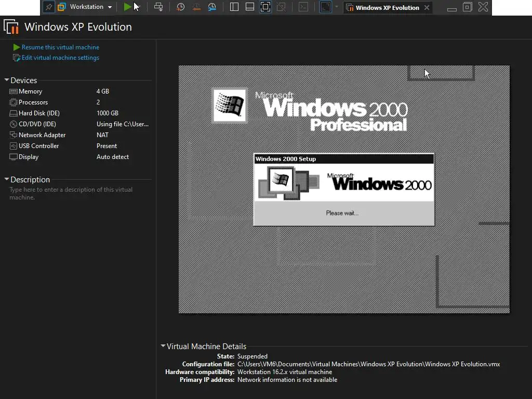Click the Hard Disk drive icon
The width and height of the screenshot is (532, 399).
[13, 113]
